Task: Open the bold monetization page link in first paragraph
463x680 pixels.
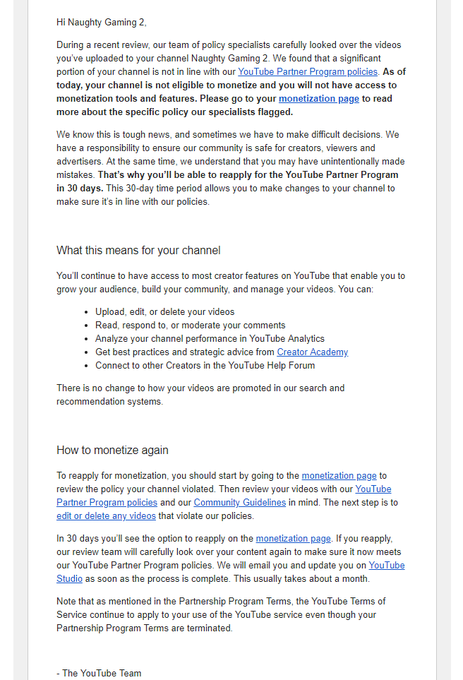Action: click(x=319, y=98)
